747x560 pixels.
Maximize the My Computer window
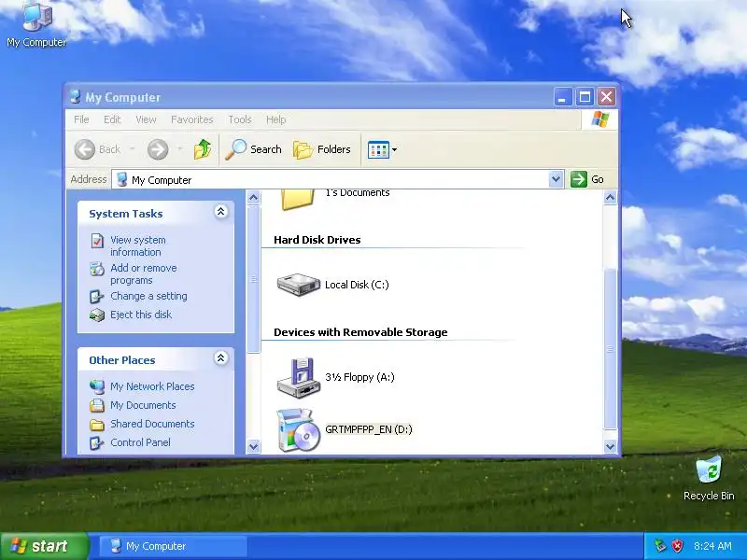[x=585, y=97]
